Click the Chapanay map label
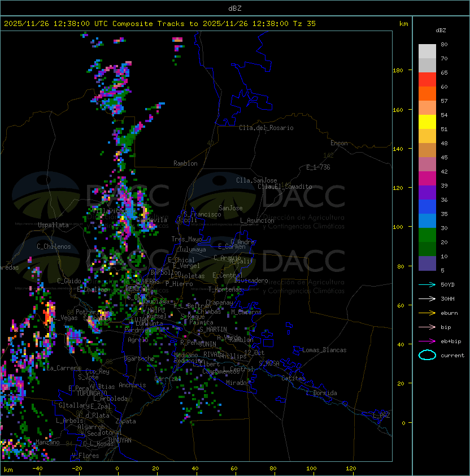This screenshot has width=470, height=476. 219,302
